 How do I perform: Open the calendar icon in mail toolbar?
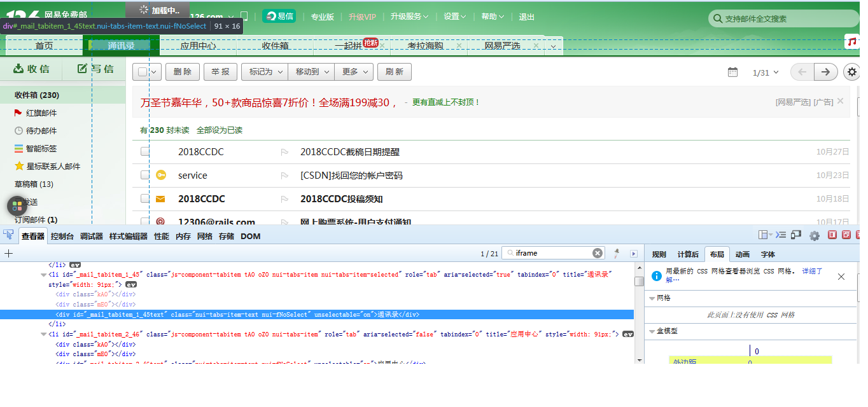click(732, 72)
